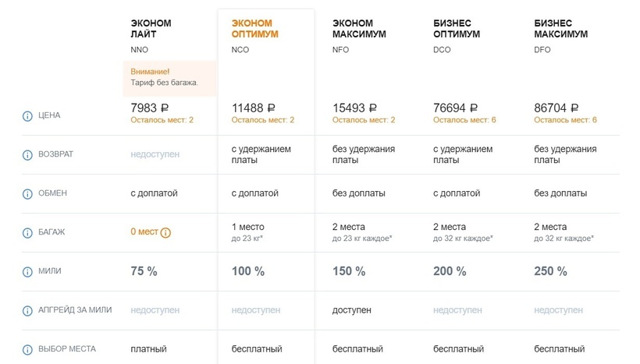Select the ЭКОНОМ ОПТИМУМ fare header
Viewport: 640px width, 364px height.
click(254, 29)
